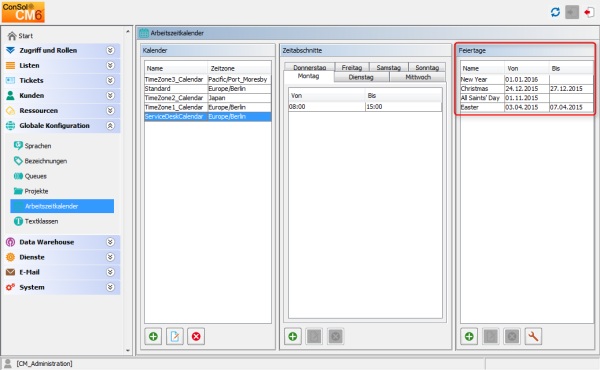Select the TimeZone2_Calendar row
The width and height of the screenshot is (600, 370).
(208, 98)
